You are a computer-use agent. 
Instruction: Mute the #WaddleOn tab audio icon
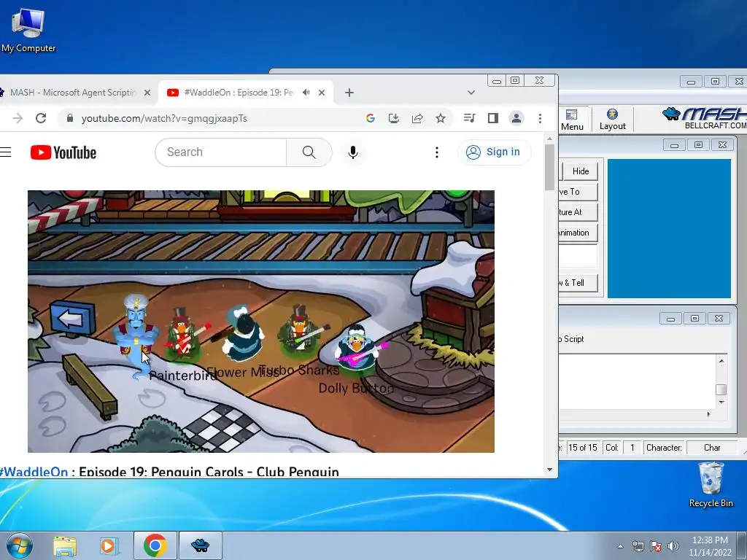306,93
